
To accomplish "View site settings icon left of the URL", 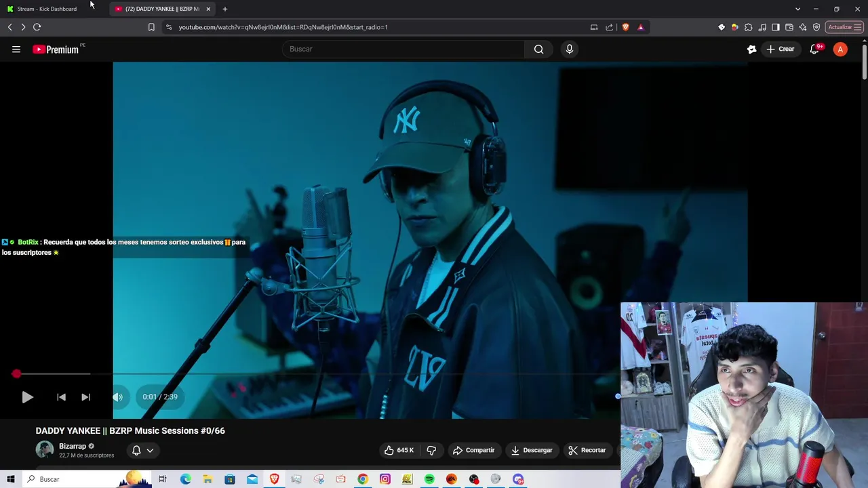I will [169, 27].
